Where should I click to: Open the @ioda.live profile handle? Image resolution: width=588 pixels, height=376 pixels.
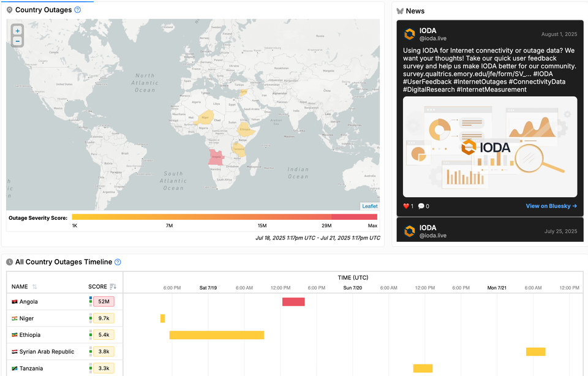click(x=432, y=38)
